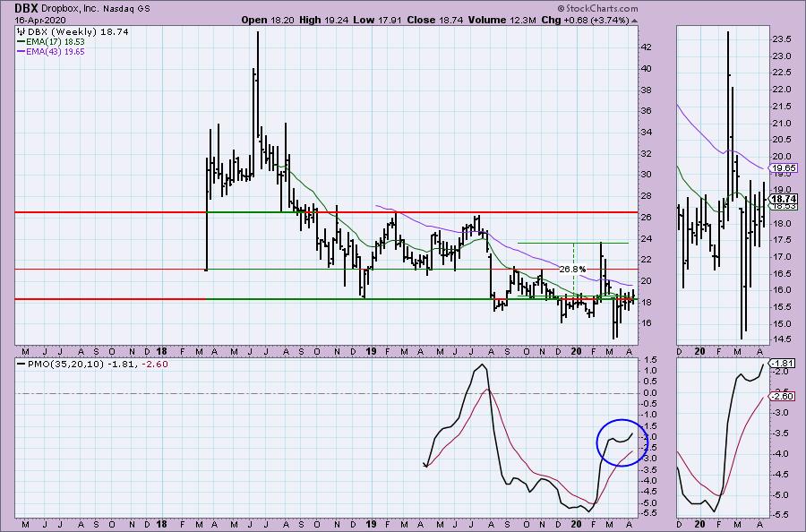Image resolution: width=806 pixels, height=532 pixels.
Task: Click the 19.65 price tag in zoom panel
Action: [x=784, y=168]
